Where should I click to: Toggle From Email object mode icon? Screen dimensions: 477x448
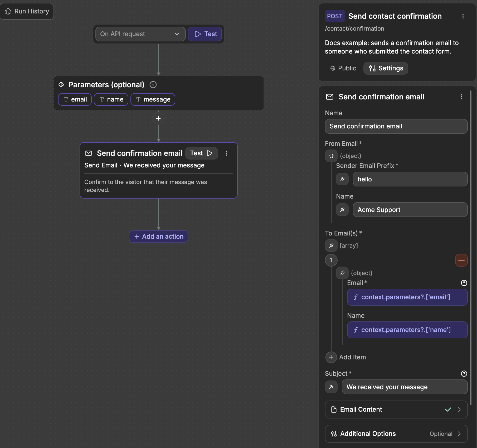(x=331, y=156)
